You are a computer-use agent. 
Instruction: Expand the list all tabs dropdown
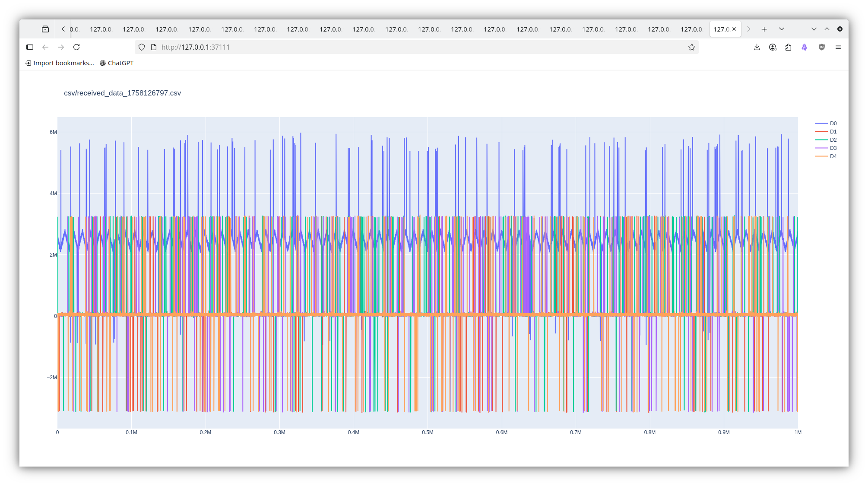pyautogui.click(x=781, y=29)
